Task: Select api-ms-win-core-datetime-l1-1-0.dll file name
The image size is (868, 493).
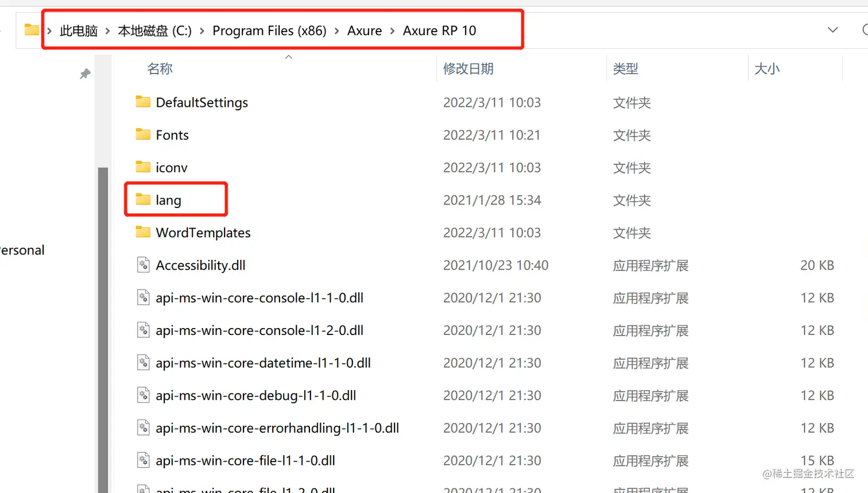Action: coord(263,363)
